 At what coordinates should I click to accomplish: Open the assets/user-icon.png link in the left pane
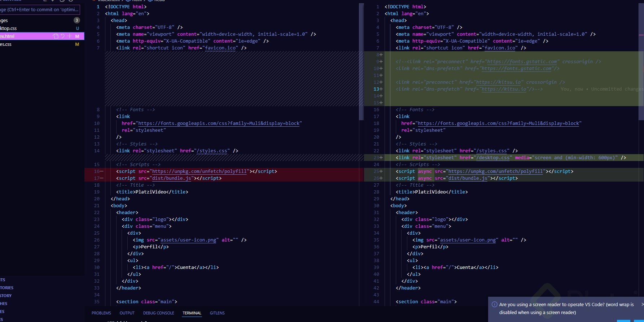point(188,240)
